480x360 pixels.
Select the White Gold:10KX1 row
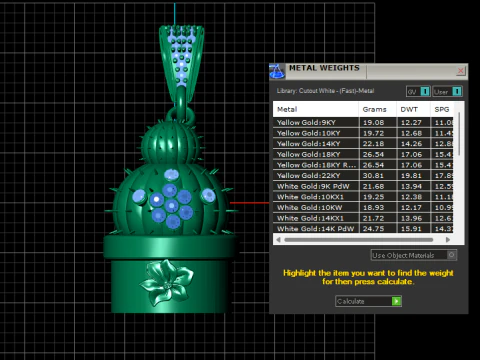click(x=363, y=197)
